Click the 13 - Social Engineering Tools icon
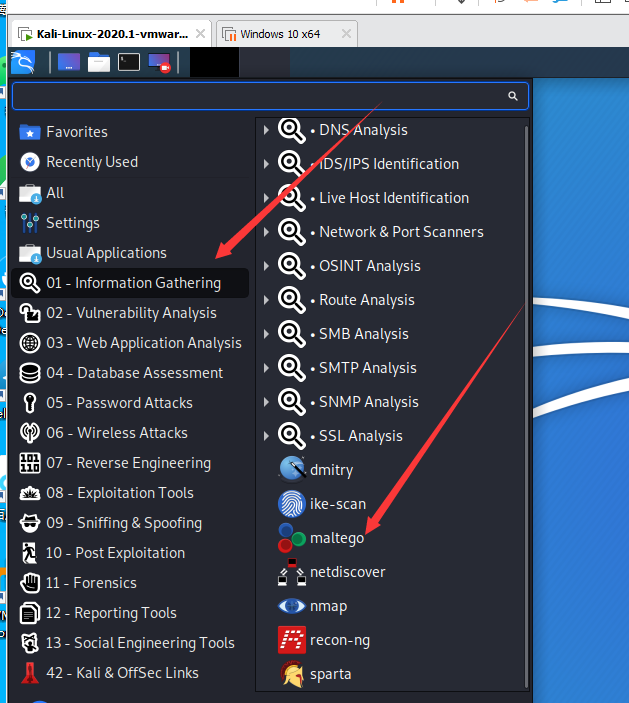The height and width of the screenshot is (703, 629). point(30,643)
